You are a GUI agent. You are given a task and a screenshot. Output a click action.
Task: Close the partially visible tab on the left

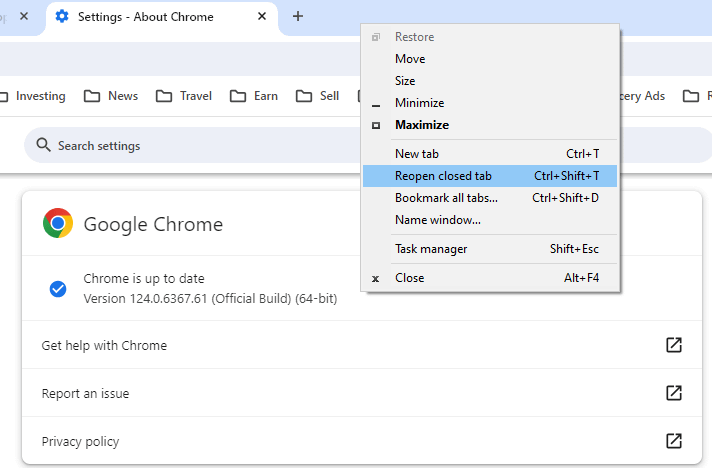[24, 16]
